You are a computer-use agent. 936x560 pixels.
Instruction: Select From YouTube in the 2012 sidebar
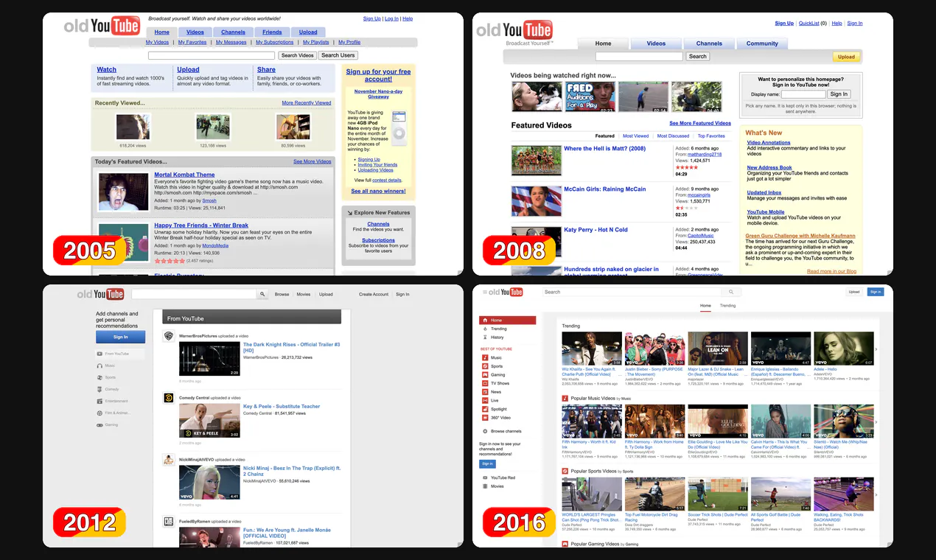click(120, 354)
